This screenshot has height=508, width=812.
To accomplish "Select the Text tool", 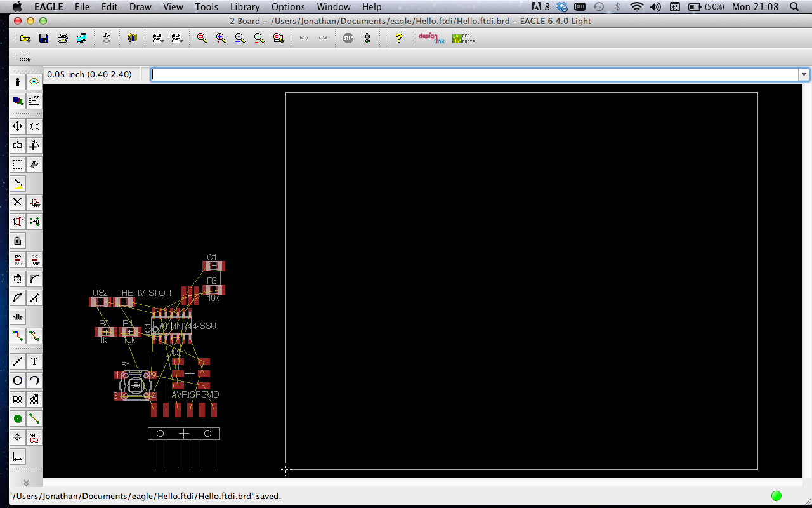I will click(x=34, y=361).
